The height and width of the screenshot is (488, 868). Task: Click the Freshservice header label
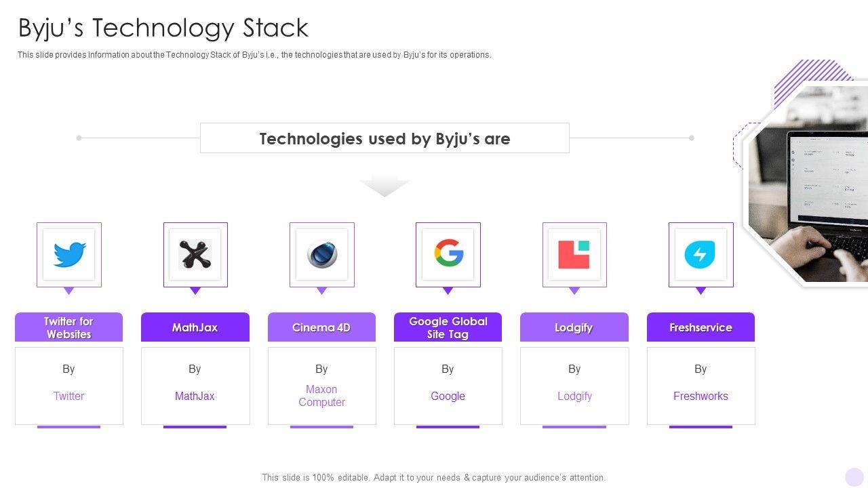701,327
